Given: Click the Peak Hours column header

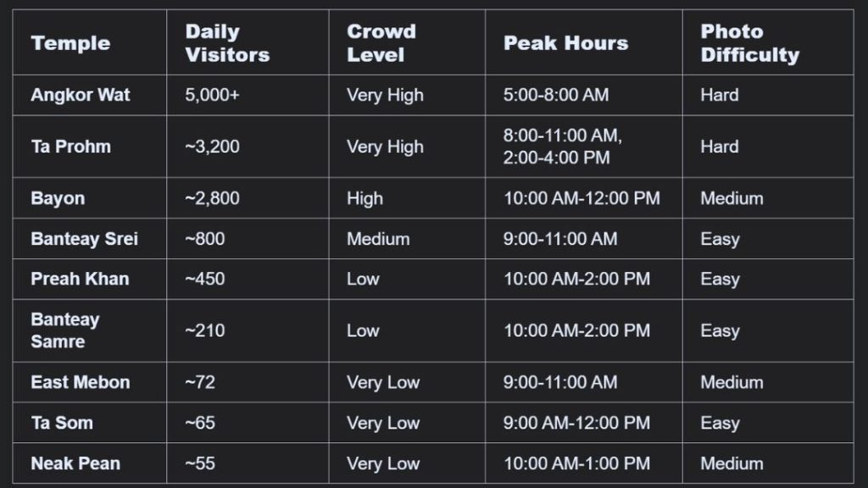Looking at the screenshot, I should 565,43.
